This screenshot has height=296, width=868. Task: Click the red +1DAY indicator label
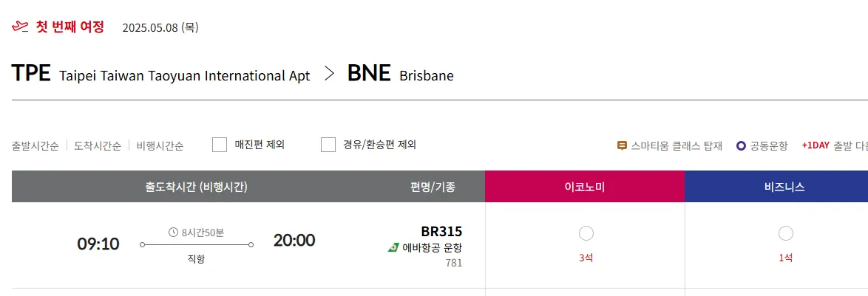815,145
